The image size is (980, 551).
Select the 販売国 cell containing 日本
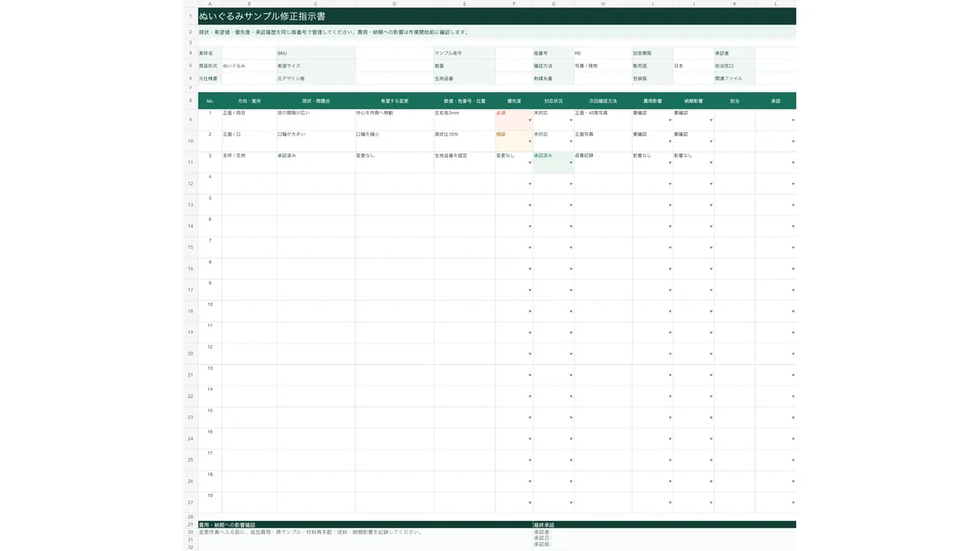(693, 65)
